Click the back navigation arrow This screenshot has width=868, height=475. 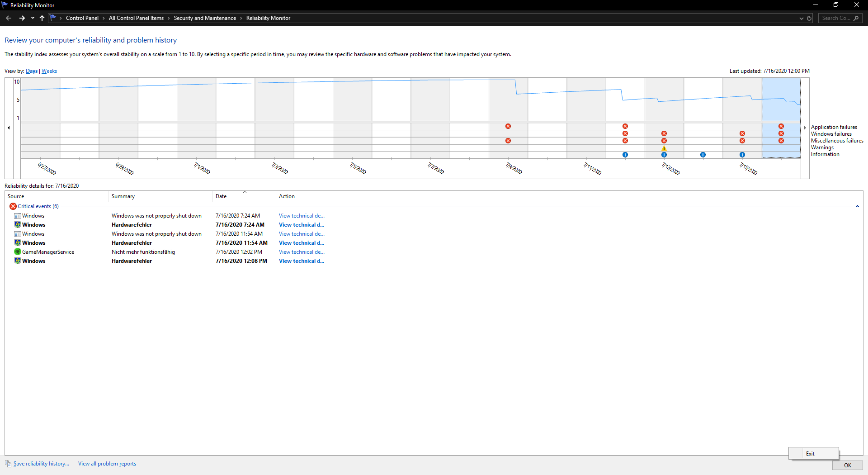[9, 18]
